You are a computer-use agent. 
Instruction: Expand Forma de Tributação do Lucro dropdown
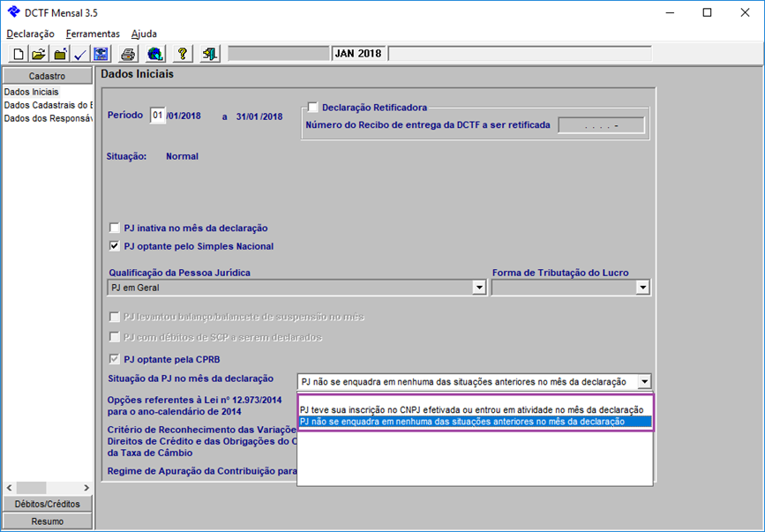tap(642, 288)
